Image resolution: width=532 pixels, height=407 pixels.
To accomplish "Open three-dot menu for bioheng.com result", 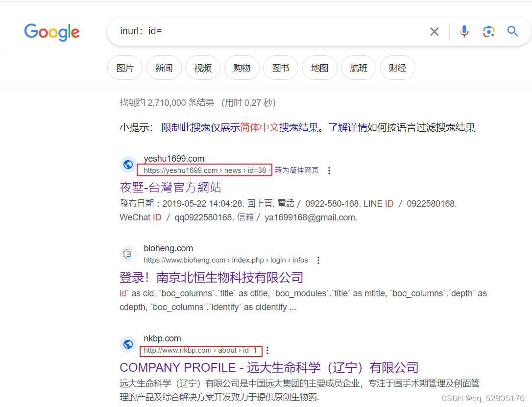I will [x=318, y=260].
